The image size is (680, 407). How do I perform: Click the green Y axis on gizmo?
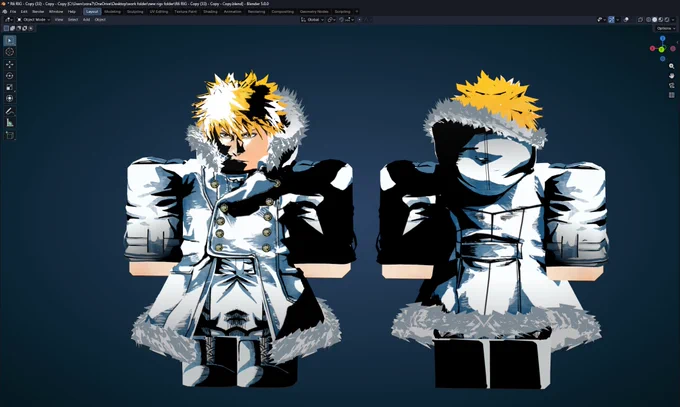661,50
